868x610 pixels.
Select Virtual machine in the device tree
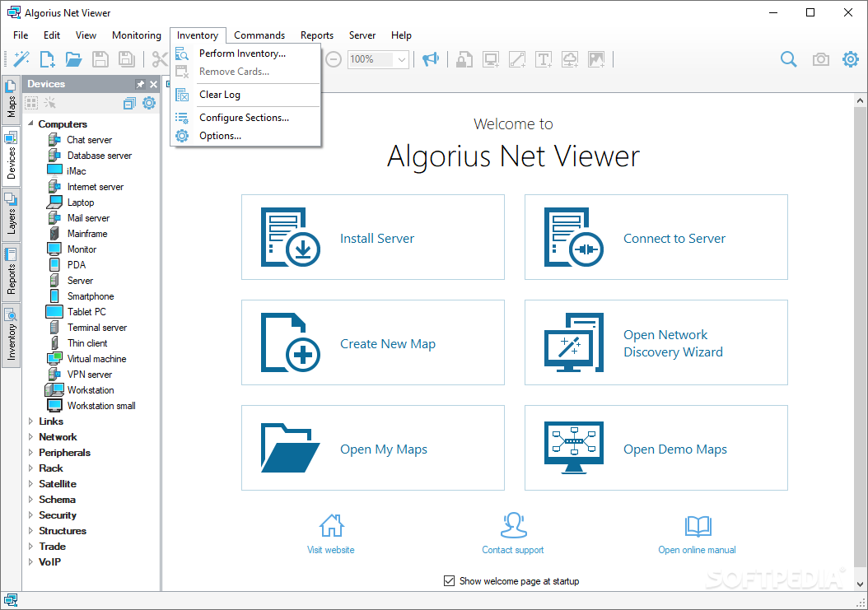tap(96, 359)
